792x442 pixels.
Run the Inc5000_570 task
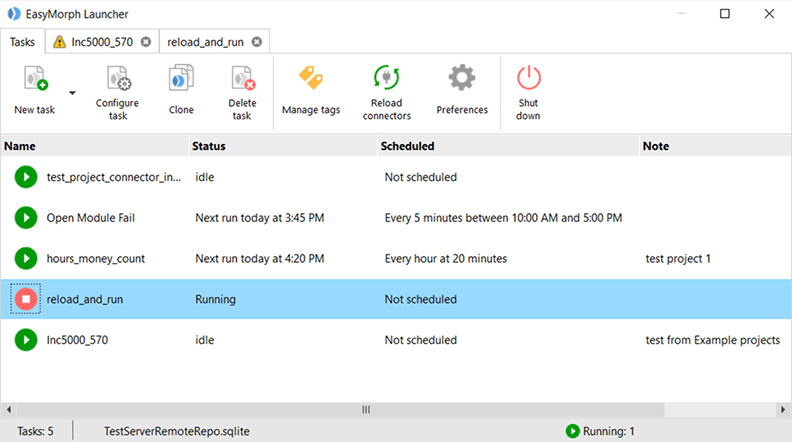point(26,339)
